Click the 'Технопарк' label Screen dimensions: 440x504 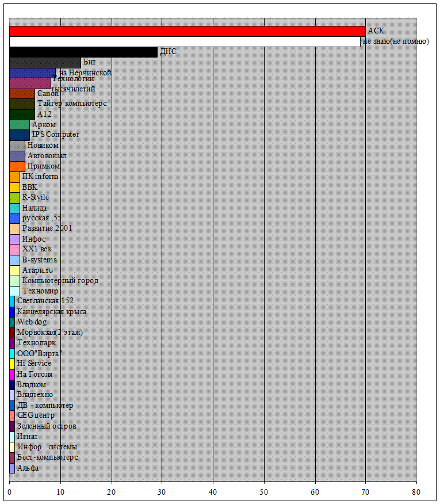coord(36,343)
